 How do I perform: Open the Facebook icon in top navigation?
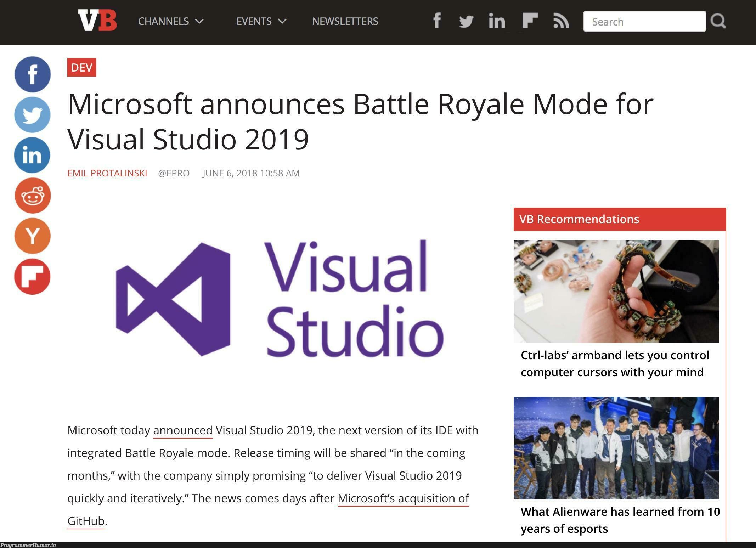coord(438,21)
